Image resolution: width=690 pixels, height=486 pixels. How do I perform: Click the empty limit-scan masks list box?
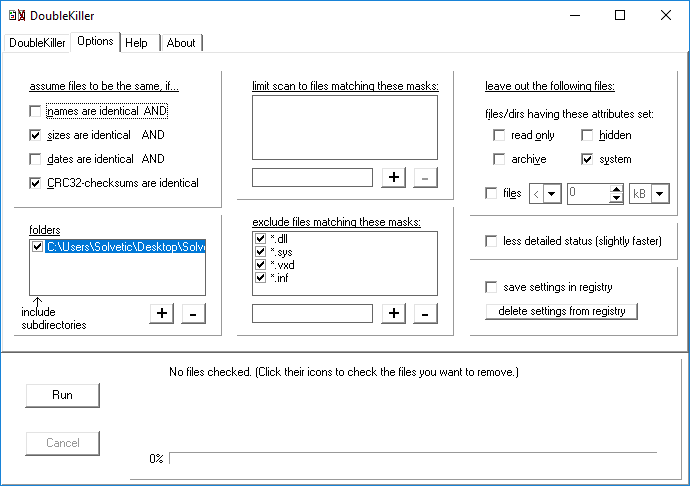345,127
